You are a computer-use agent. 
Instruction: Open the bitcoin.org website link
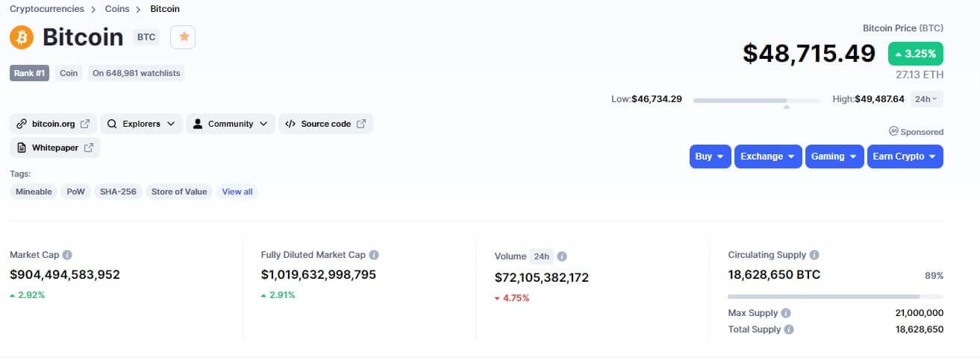(54, 124)
